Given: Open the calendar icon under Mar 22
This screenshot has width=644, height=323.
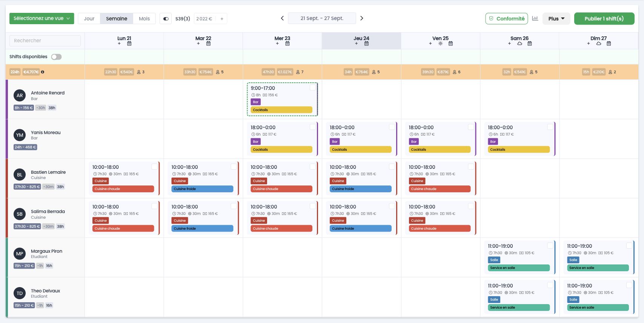Looking at the screenshot, I should (x=208, y=43).
